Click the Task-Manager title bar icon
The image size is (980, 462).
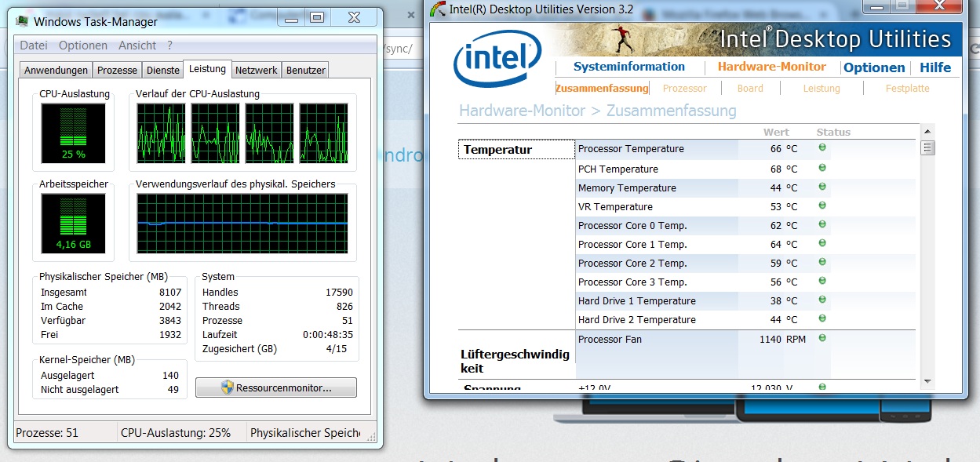(23, 22)
